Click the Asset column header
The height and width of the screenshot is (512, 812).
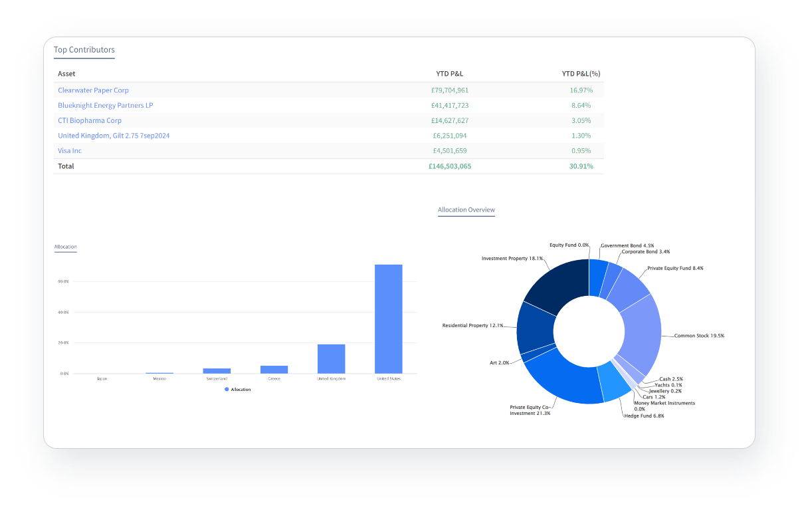[66, 74]
